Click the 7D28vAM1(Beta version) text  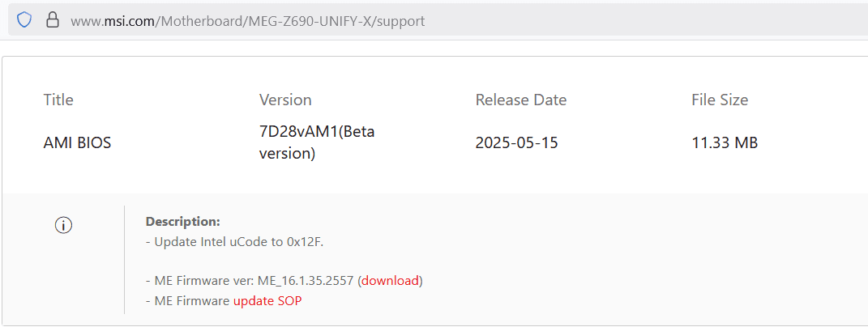(x=316, y=142)
